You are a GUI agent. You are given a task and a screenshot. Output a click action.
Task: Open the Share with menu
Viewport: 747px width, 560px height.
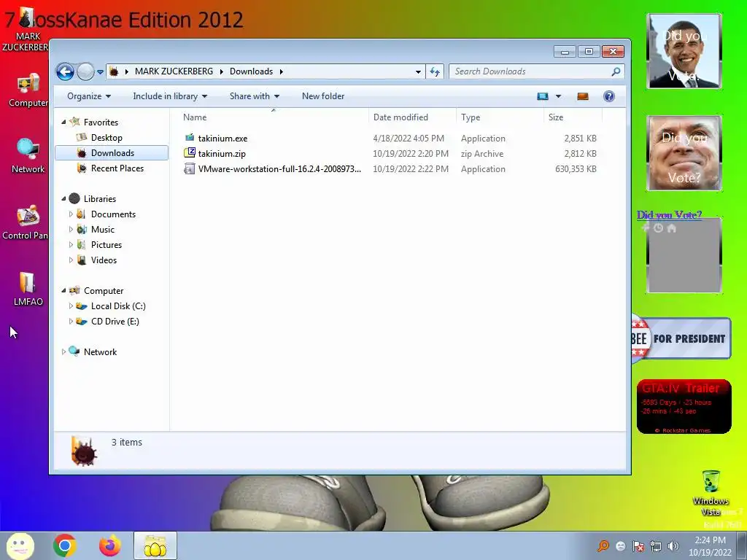point(255,96)
